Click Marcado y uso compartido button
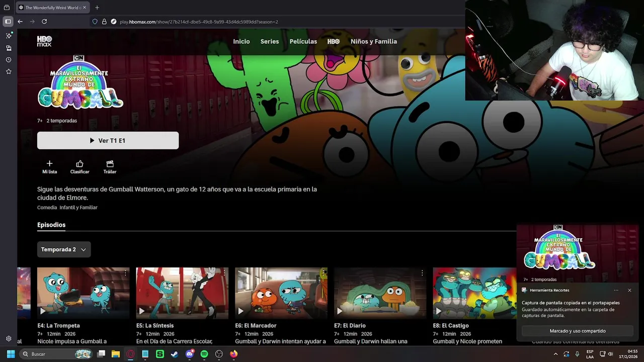Image resolution: width=644 pixels, height=362 pixels. pos(578,331)
